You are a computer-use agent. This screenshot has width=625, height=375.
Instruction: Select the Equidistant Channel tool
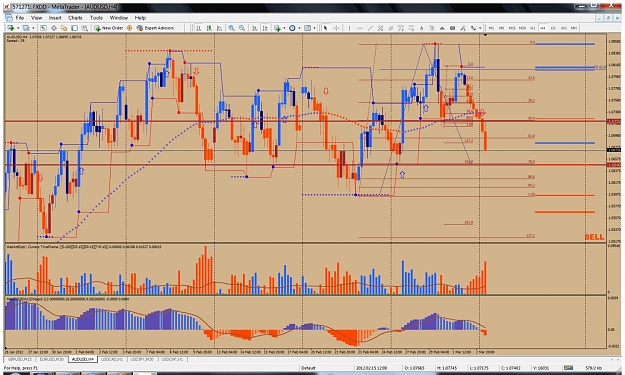pyautogui.click(x=380, y=28)
